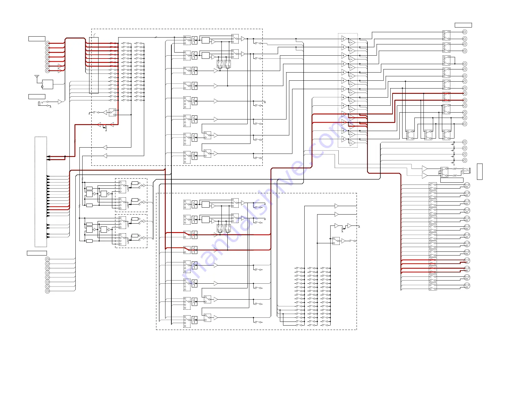Click the topmost round connector in the top-right column
Viewport: 532px width, 395px height.
click(x=465, y=32)
